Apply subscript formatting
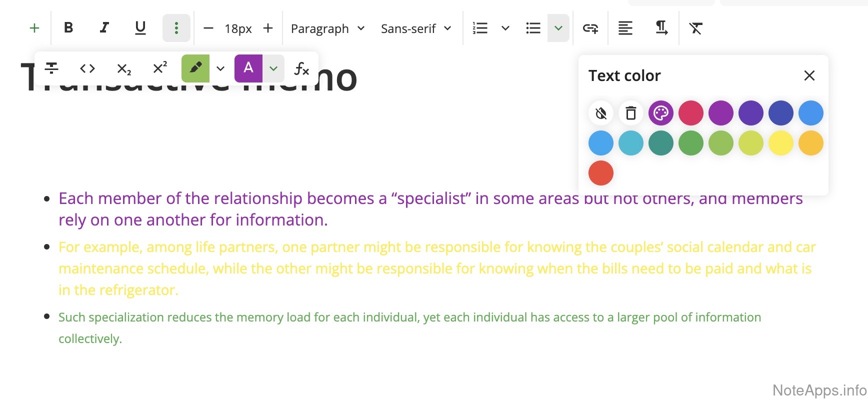The image size is (868, 400). [123, 68]
